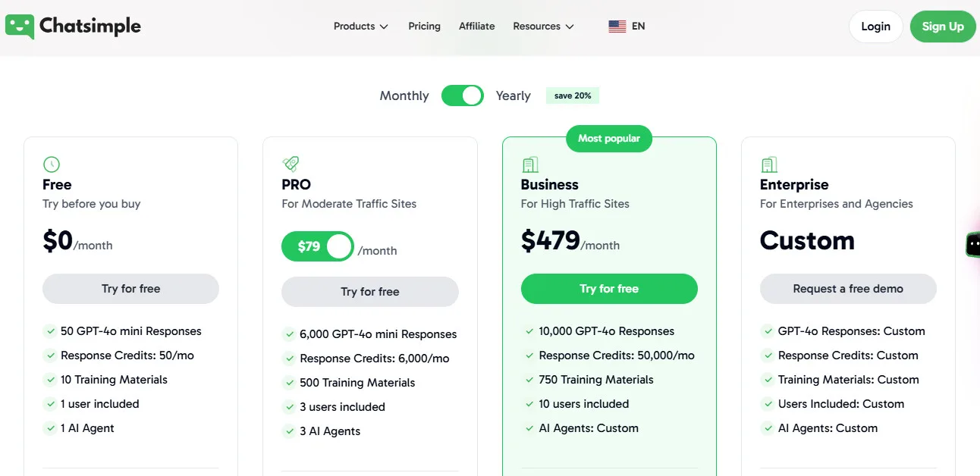Screen dimensions: 980x476
Task: Toggle the $79 price switch on PRO
Action: click(317, 246)
